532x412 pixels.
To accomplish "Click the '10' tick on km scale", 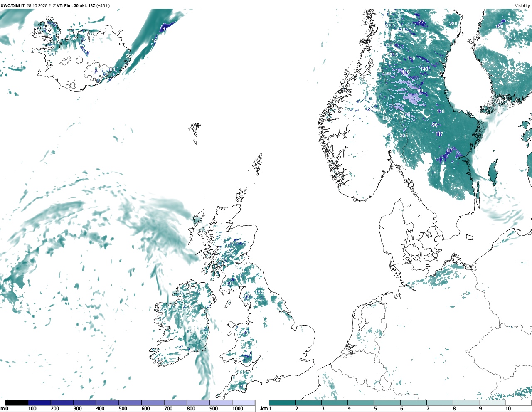I will (x=508, y=409).
